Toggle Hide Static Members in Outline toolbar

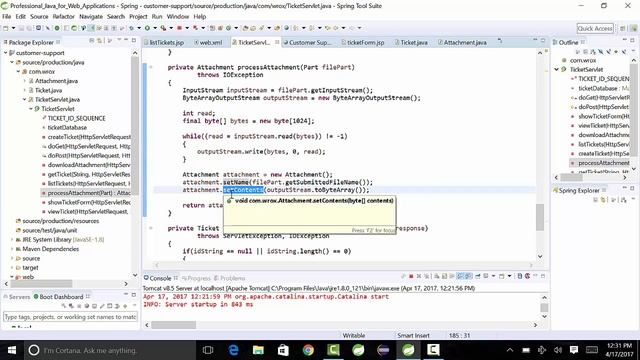coord(609,52)
